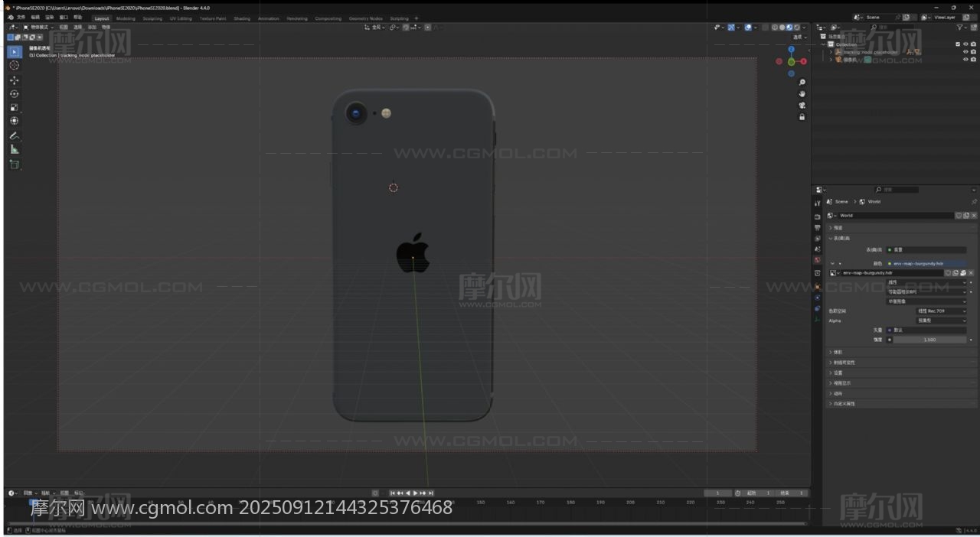Toggle viewport visibility eye for Collection
Image resolution: width=980 pixels, height=537 pixels.
click(965, 44)
